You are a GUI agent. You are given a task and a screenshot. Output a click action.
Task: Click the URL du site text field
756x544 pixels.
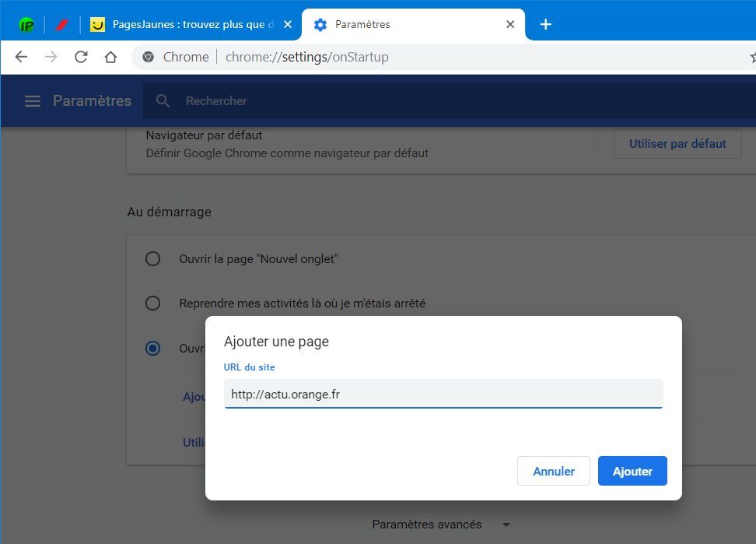[x=443, y=394]
